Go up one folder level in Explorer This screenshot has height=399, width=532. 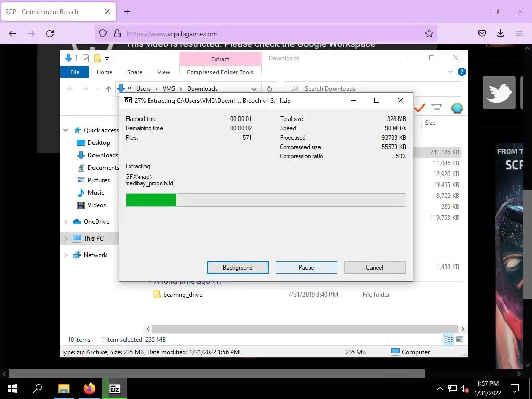(108, 89)
